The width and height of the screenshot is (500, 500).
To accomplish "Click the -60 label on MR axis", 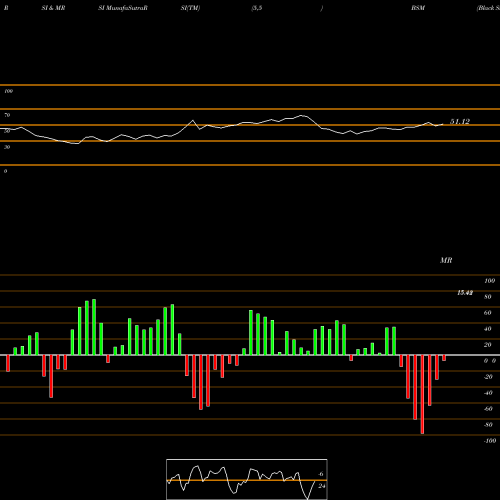I will click(488, 409).
